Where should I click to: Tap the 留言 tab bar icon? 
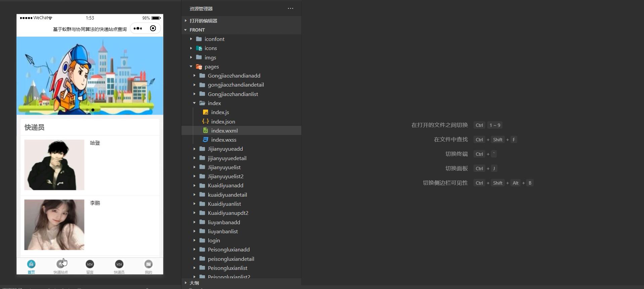tap(90, 264)
